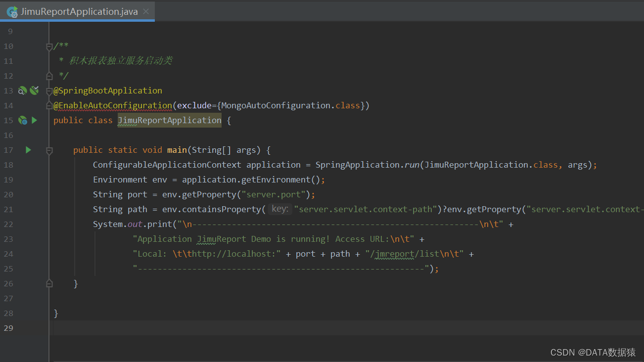The width and height of the screenshot is (644, 362).
Task: Click SpringApplication on line 18
Action: point(358,165)
